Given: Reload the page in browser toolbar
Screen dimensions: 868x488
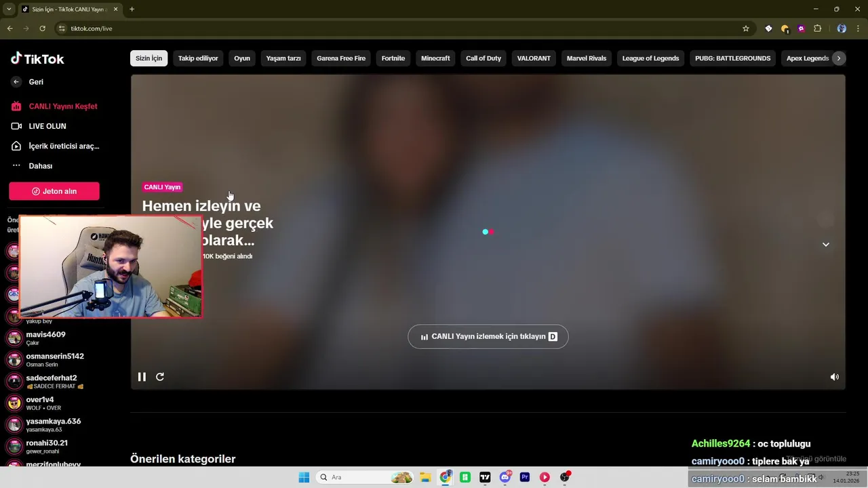Looking at the screenshot, I should (x=42, y=28).
